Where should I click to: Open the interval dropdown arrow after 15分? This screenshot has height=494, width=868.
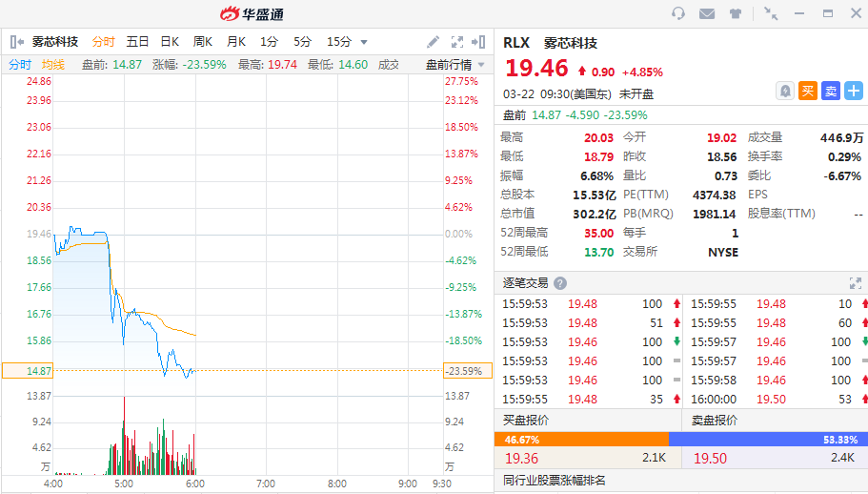[x=364, y=42]
